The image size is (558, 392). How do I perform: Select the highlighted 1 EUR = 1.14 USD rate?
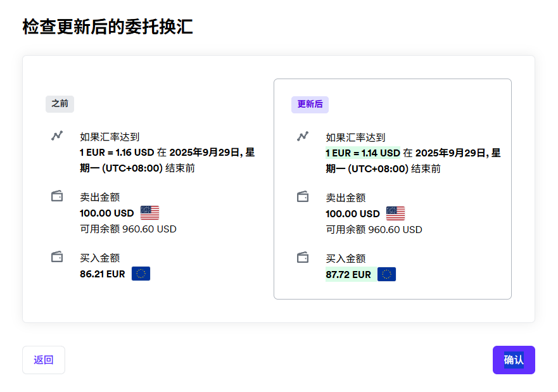click(x=363, y=153)
